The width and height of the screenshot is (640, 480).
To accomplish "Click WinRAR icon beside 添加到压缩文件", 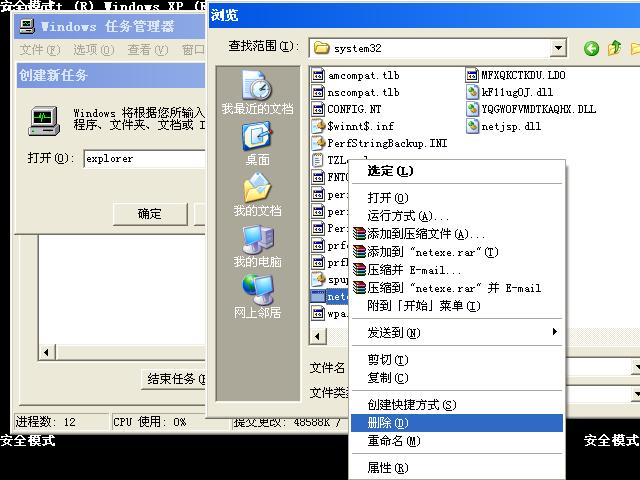I will (x=359, y=234).
